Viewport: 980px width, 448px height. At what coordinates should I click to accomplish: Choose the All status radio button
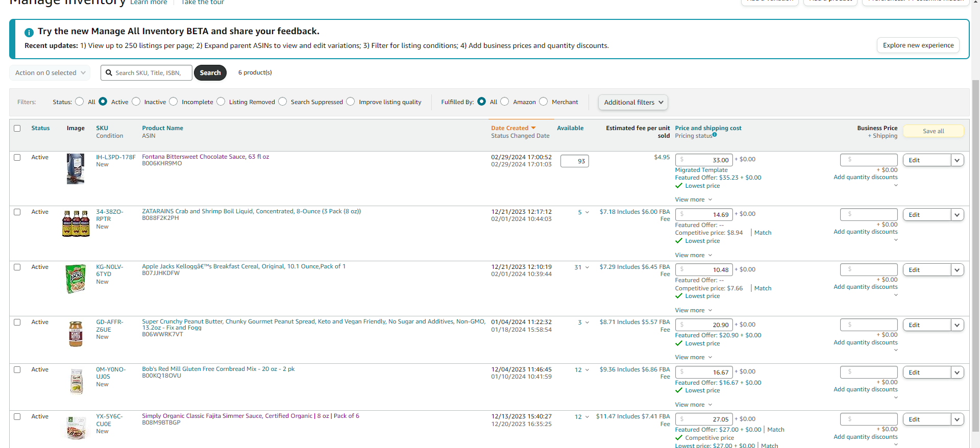click(x=79, y=102)
